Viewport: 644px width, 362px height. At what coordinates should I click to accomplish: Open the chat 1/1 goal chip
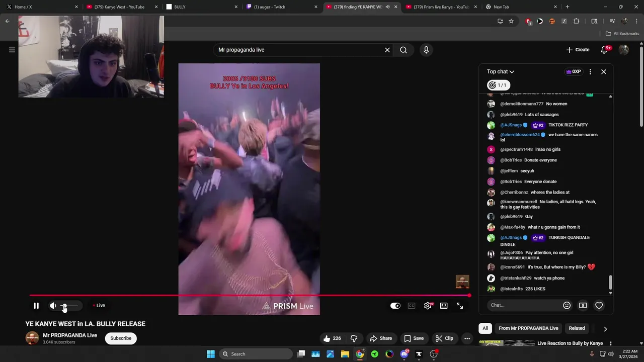tap(499, 85)
